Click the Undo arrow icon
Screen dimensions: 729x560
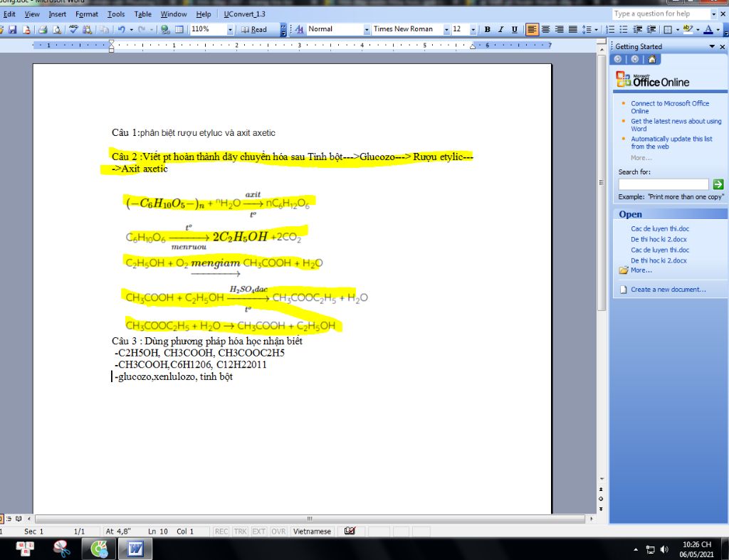[121, 30]
